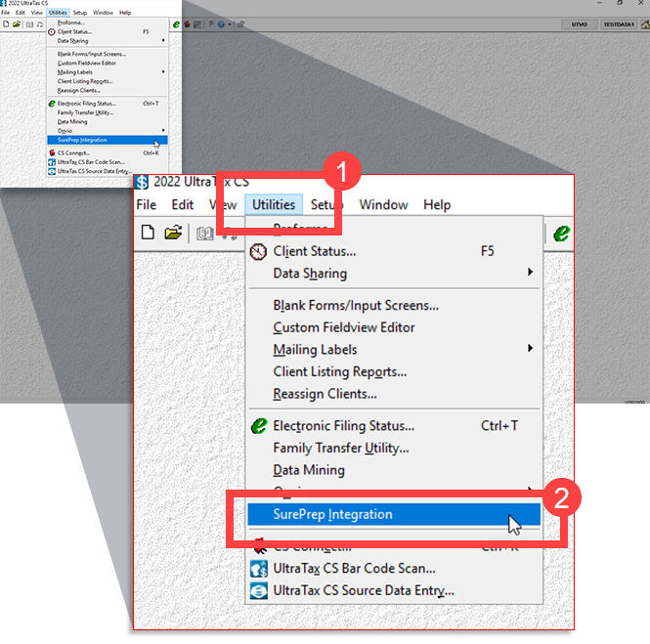Click the New client icon in the enlarged toolbar
The image size is (650, 644).
pyautogui.click(x=148, y=233)
